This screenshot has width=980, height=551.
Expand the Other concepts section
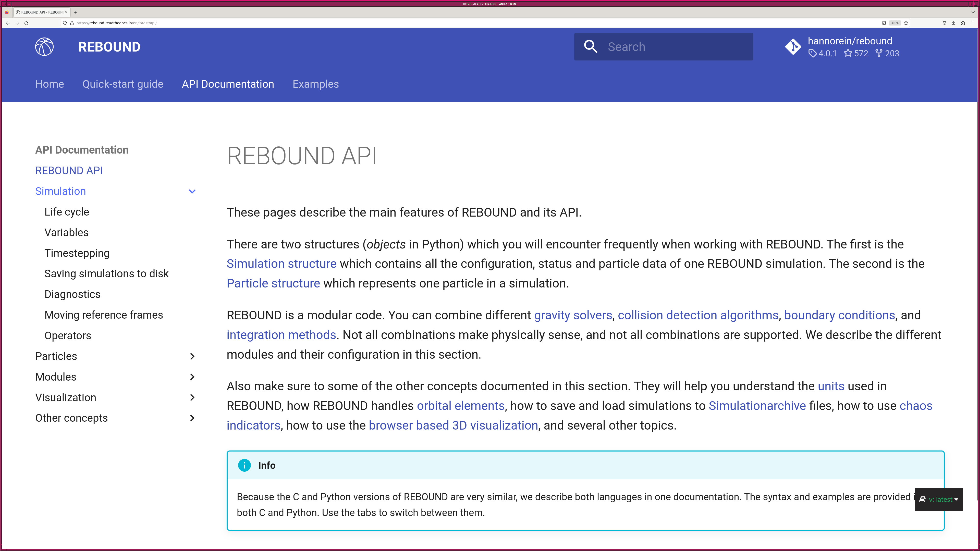(x=192, y=418)
